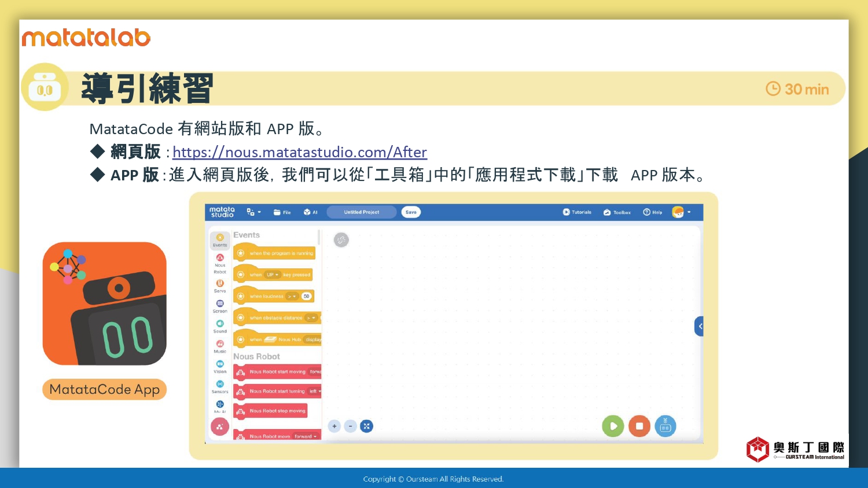
Task: Zoom in the workspace with the plus button
Action: point(334,426)
